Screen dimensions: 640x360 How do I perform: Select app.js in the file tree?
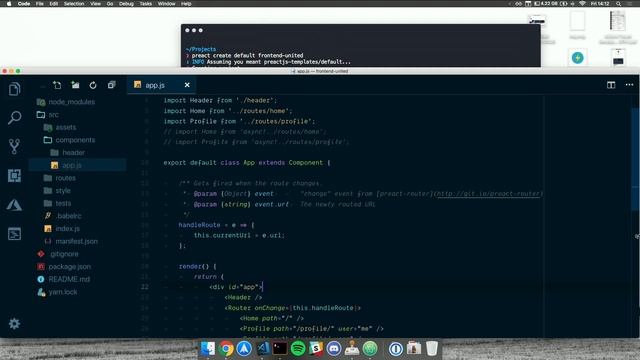coord(71,165)
